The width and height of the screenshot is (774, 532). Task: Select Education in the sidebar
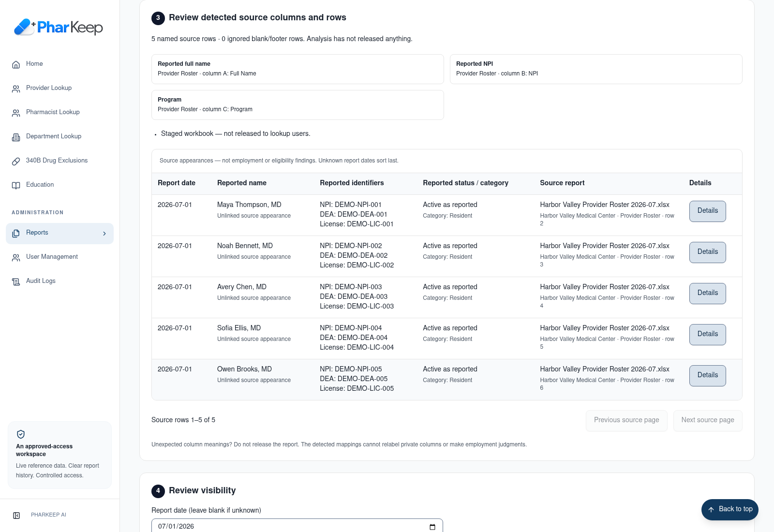(60, 185)
